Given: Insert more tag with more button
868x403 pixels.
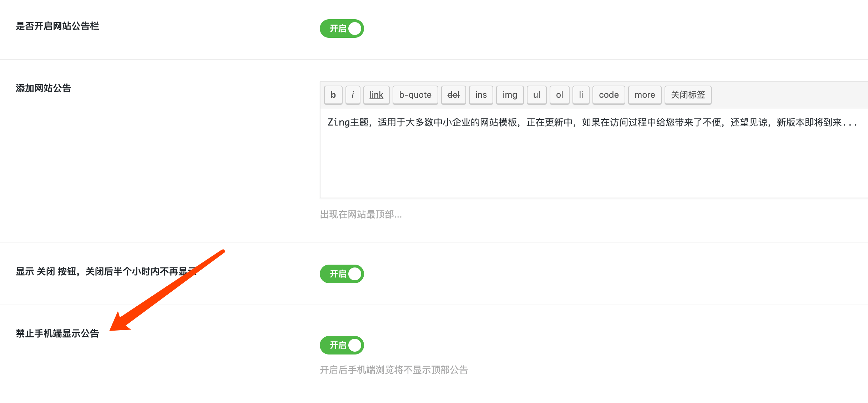Looking at the screenshot, I should tap(645, 95).
